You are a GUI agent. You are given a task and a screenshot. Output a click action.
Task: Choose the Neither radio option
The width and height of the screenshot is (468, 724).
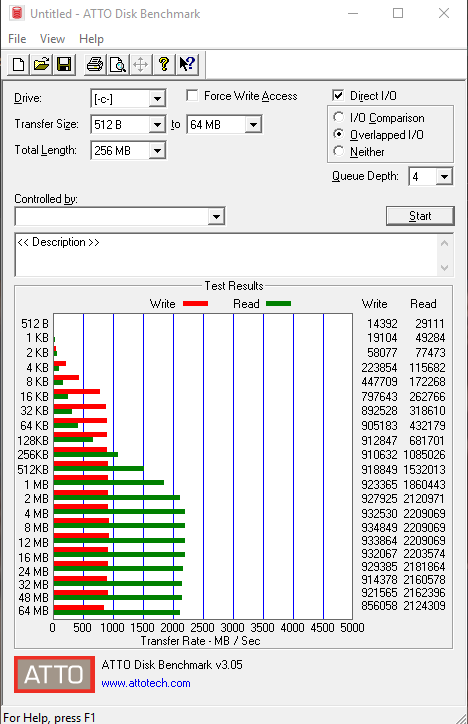338,151
